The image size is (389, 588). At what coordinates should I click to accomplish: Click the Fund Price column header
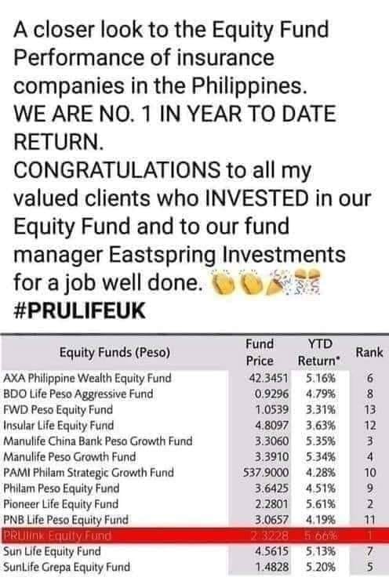pyautogui.click(x=260, y=352)
